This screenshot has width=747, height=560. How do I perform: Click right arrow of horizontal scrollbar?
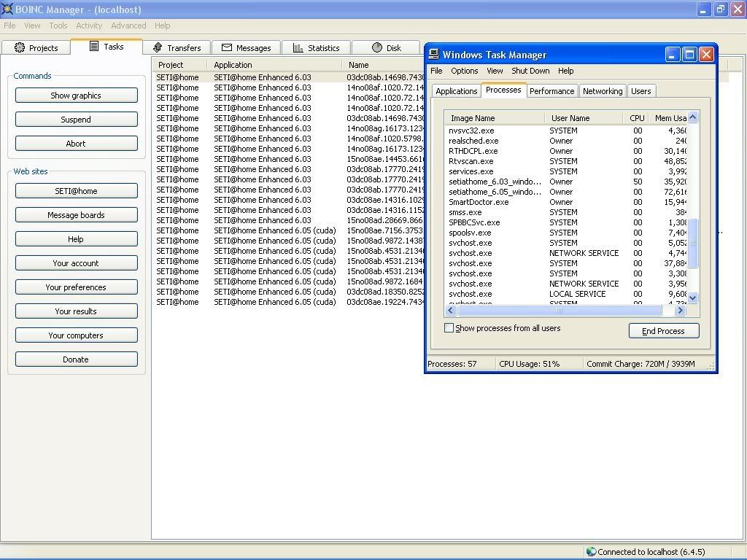(681, 311)
